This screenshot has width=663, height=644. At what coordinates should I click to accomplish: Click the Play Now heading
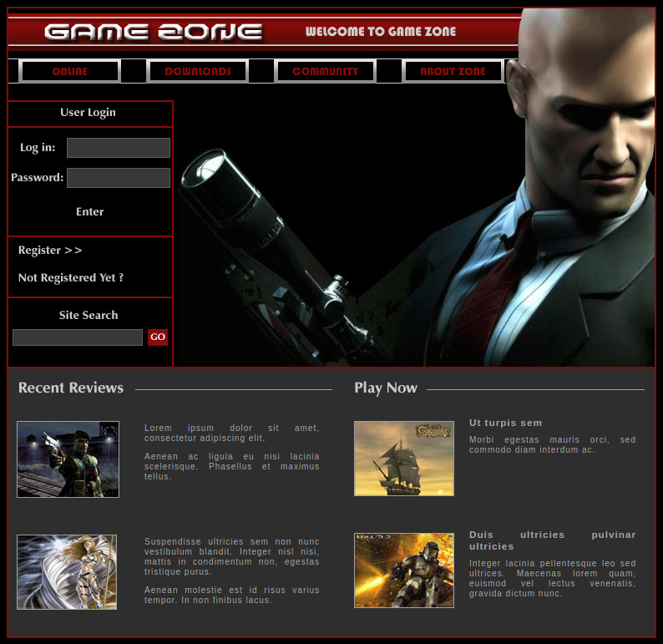(386, 388)
